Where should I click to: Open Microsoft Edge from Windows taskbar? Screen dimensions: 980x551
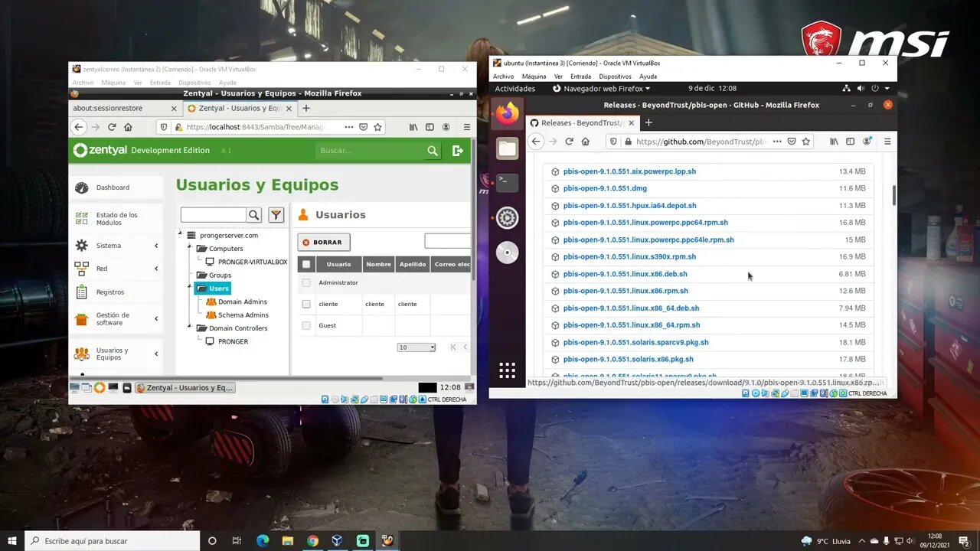tap(263, 541)
